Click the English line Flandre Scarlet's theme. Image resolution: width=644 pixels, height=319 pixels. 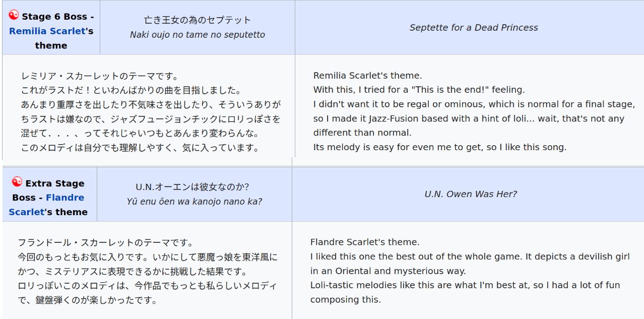click(365, 242)
